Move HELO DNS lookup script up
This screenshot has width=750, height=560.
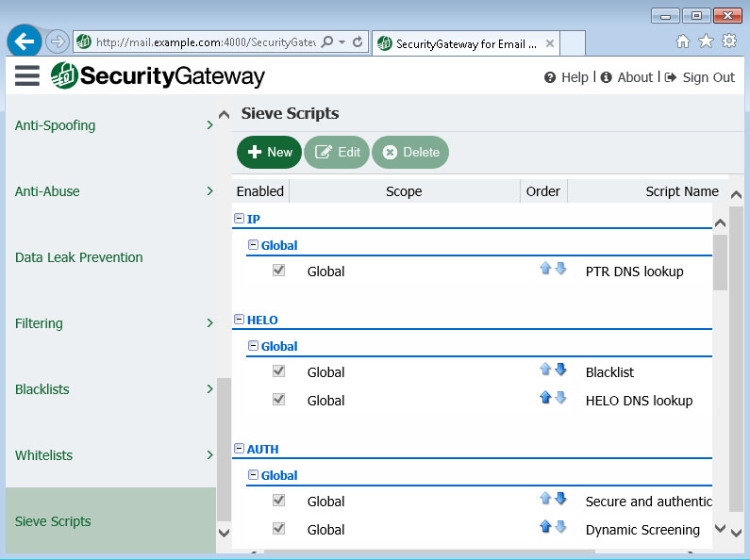click(x=545, y=397)
